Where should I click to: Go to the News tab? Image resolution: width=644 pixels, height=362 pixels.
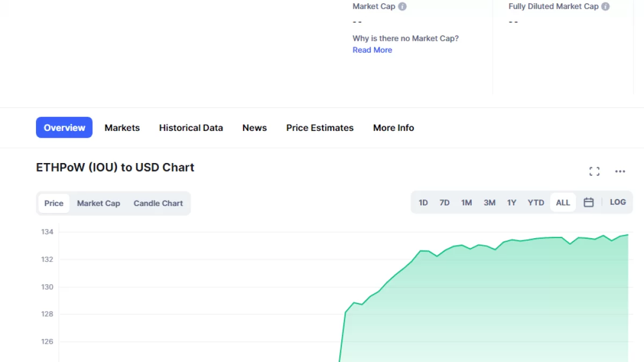[254, 128]
